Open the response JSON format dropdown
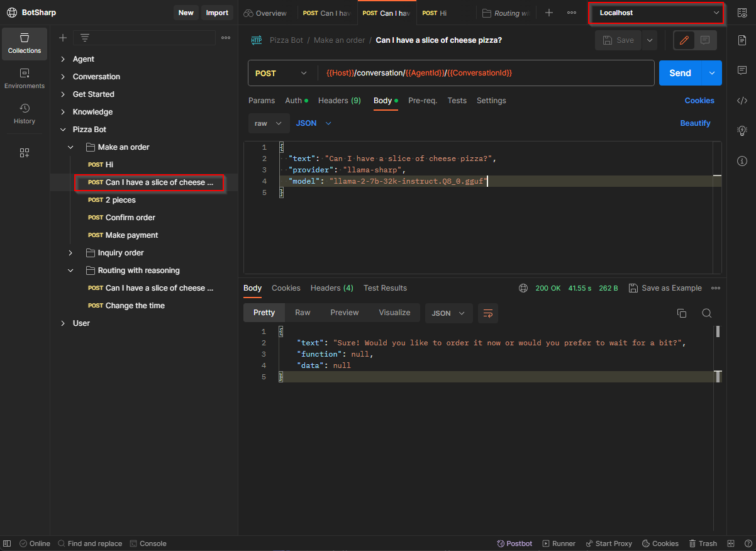 (x=448, y=313)
